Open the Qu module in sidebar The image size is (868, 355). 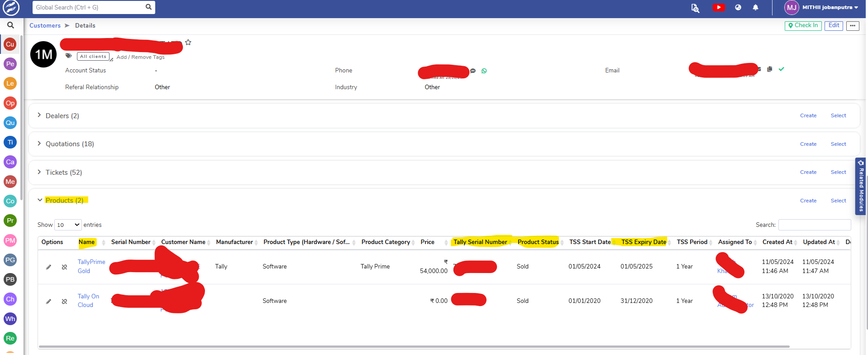tap(10, 123)
